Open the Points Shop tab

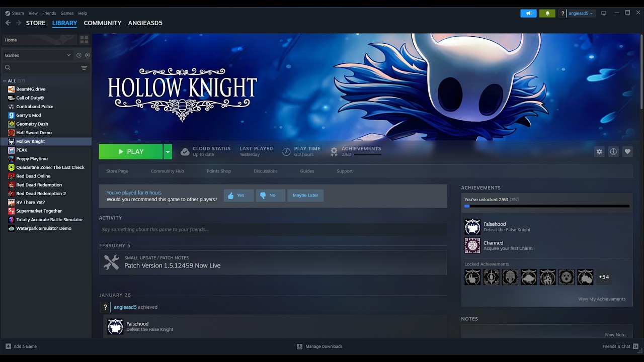point(219,171)
